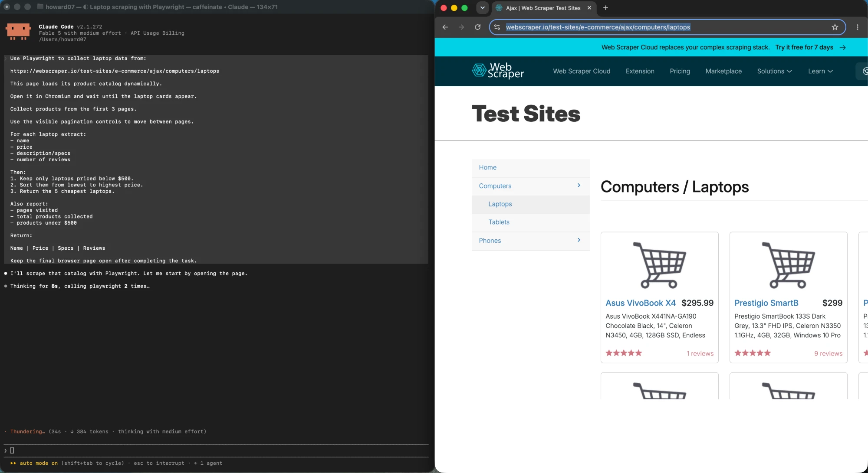Screen dimensions: 868x473
Task: Click Try it free for 7 days
Action: (804, 47)
